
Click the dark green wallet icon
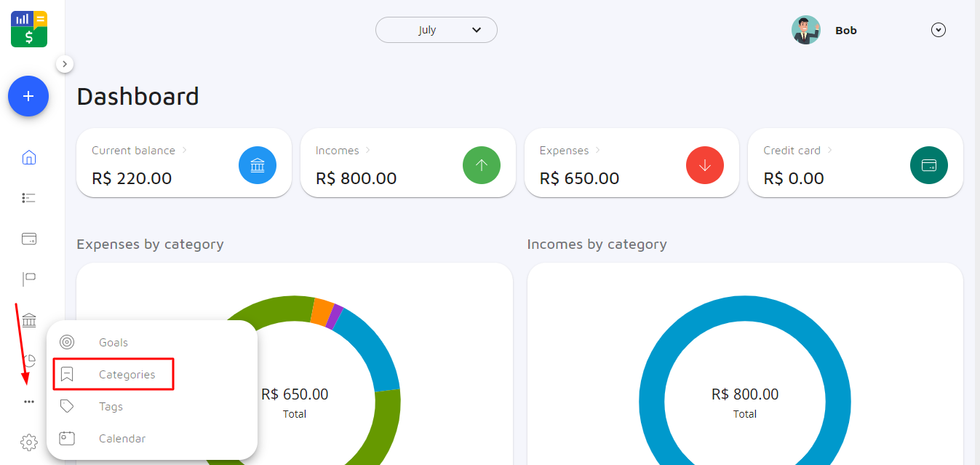pyautogui.click(x=929, y=165)
